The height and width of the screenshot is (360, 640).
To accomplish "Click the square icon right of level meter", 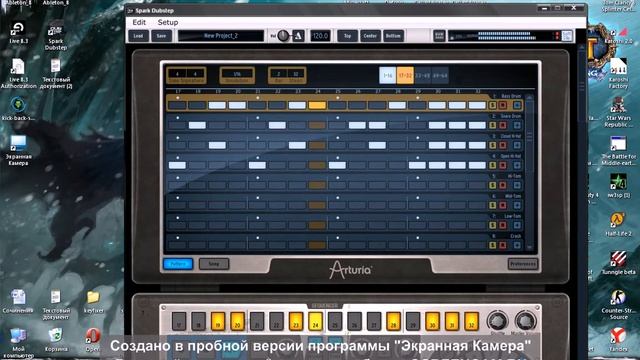I will [x=567, y=36].
